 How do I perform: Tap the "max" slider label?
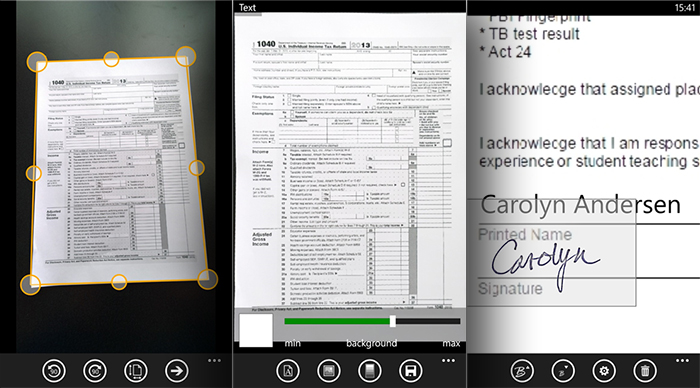click(451, 343)
